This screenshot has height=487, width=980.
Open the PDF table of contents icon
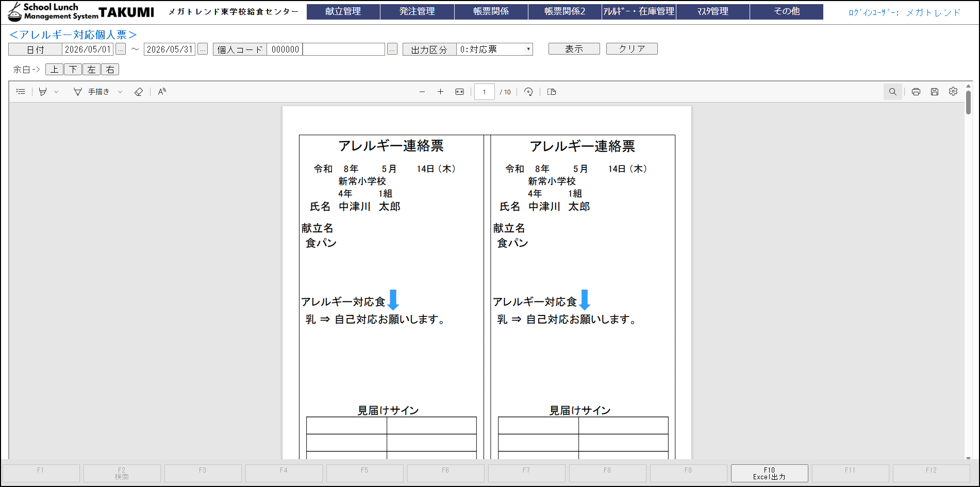[x=21, y=92]
